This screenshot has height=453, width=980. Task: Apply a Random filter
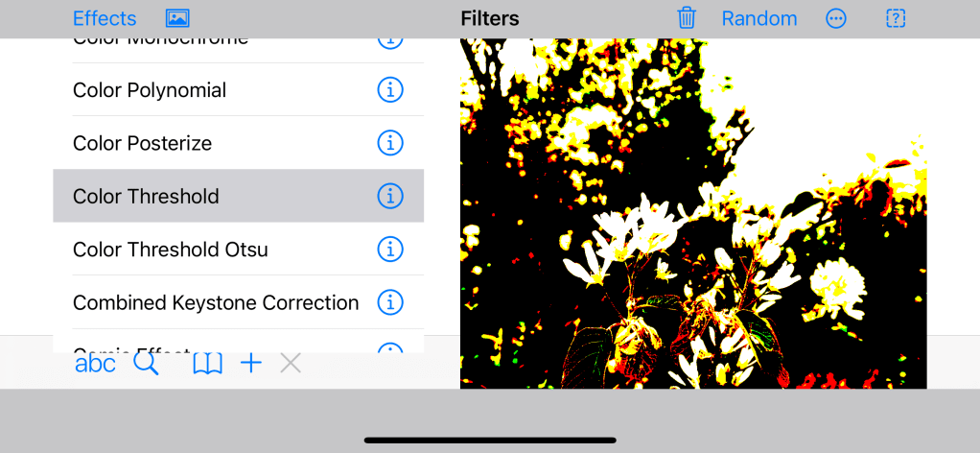759,18
